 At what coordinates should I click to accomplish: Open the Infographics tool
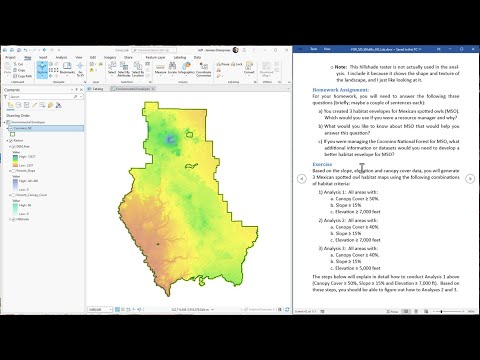[186, 68]
